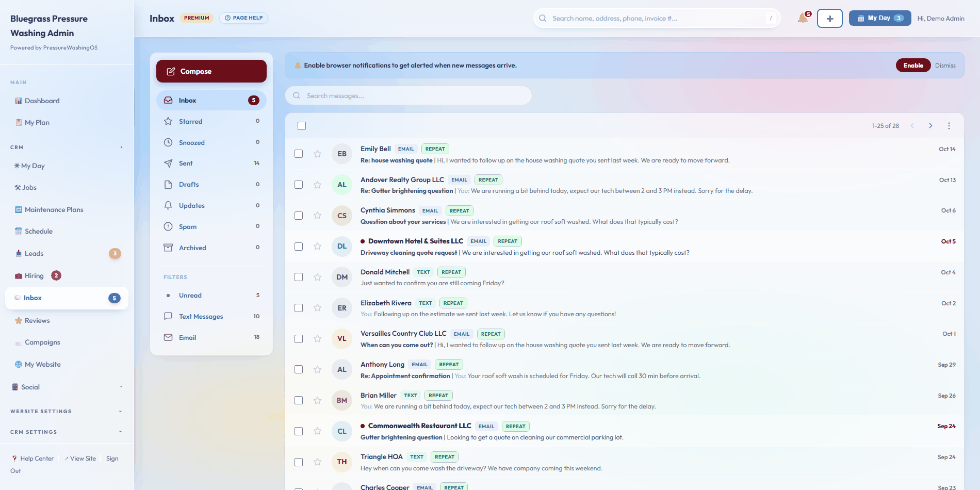980x490 pixels.
Task: Open Schedule in the sidebar
Action: (67, 231)
